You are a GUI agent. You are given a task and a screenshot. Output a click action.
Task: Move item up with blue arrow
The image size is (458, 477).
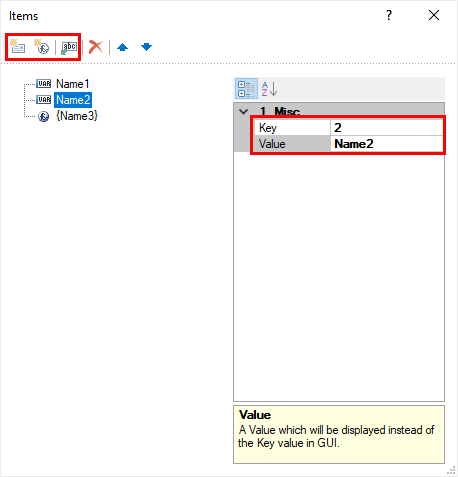pyautogui.click(x=123, y=47)
